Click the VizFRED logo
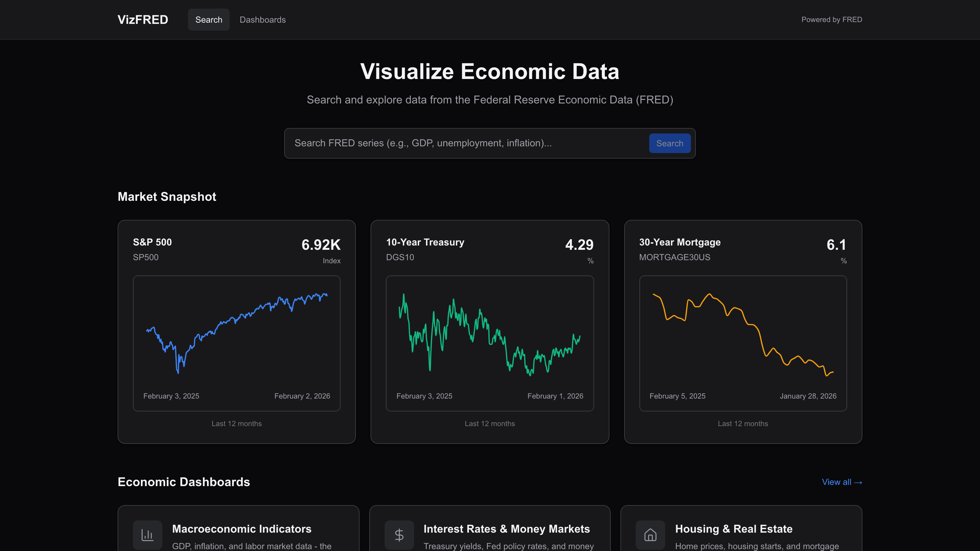The height and width of the screenshot is (551, 980). point(143,19)
